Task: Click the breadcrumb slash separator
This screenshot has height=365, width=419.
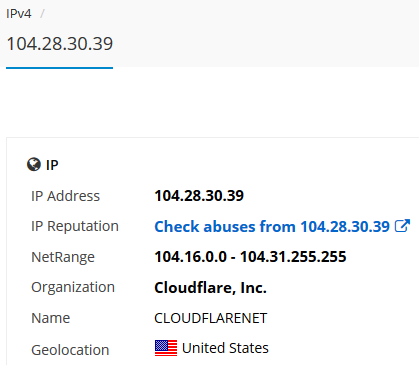Action: (42, 14)
